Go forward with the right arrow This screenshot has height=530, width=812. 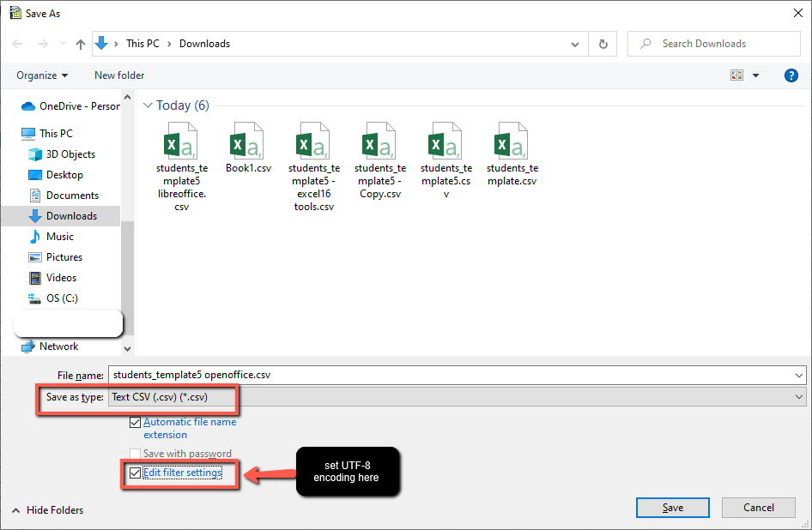pos(42,44)
